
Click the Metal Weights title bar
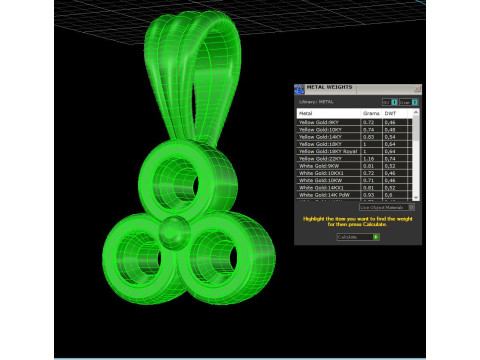[358, 89]
